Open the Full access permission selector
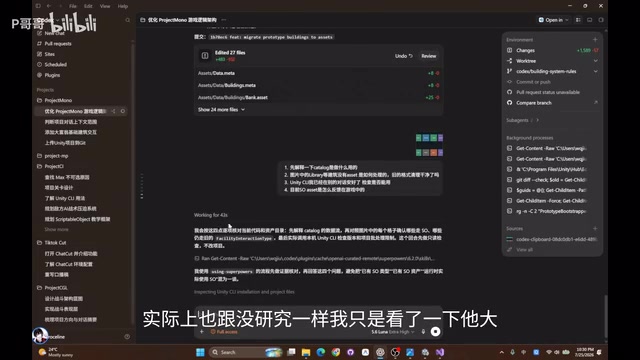Image resolution: width=640 pixels, height=360 pixels. click(x=224, y=332)
